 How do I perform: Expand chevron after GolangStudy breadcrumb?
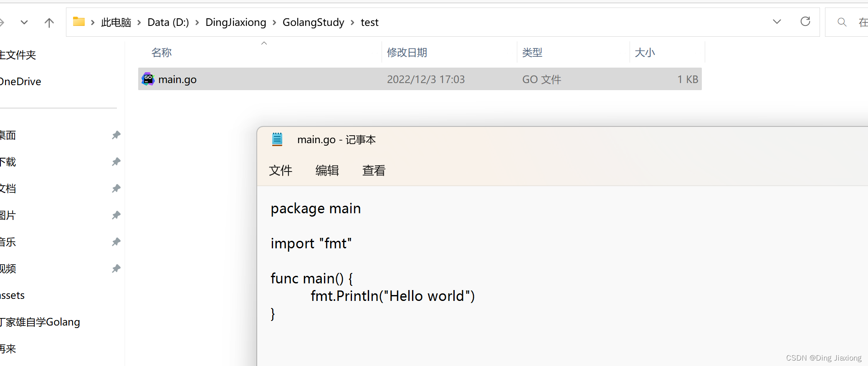352,23
